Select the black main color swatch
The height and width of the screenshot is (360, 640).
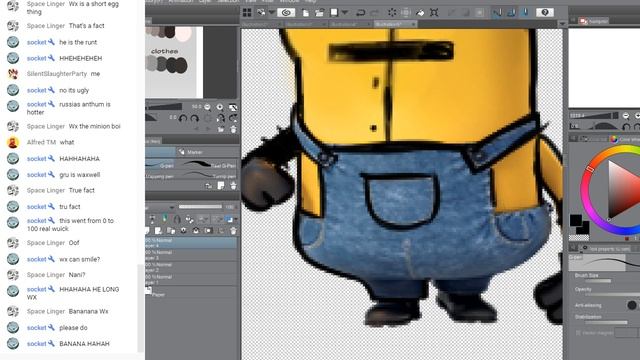pyautogui.click(x=576, y=220)
